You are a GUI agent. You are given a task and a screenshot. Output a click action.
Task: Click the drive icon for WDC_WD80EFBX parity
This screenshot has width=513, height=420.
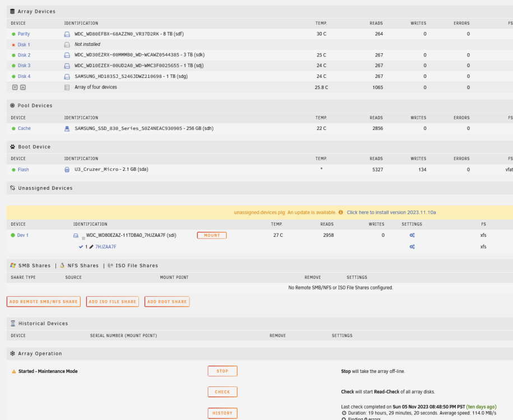pyautogui.click(x=67, y=34)
